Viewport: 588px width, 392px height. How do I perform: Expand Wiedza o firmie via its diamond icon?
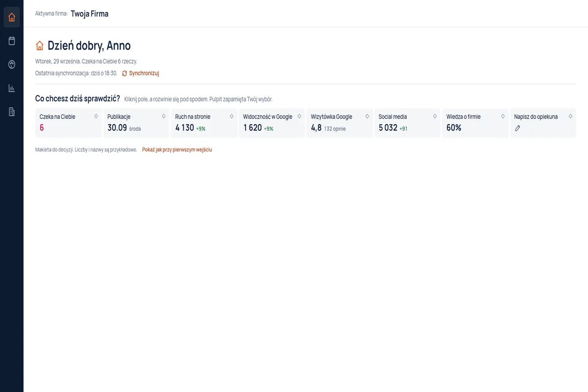pyautogui.click(x=503, y=117)
